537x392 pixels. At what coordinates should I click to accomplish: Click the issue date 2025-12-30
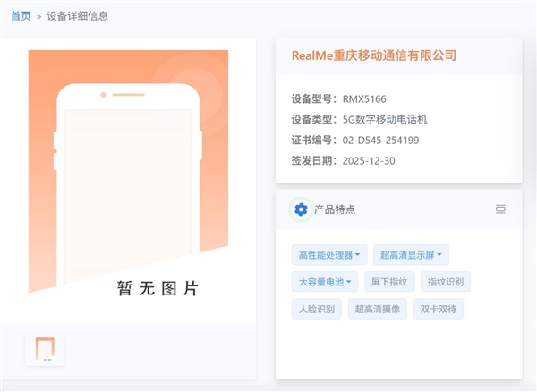[x=369, y=160]
